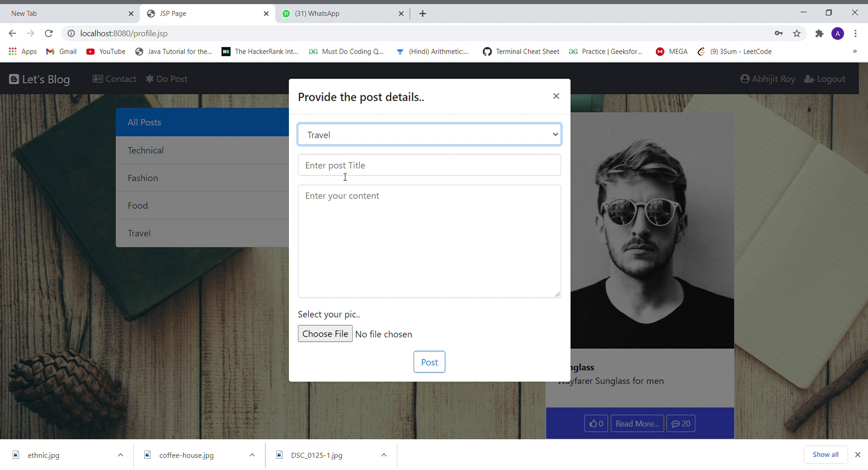
Task: Open the YouTube bookmark
Action: (x=105, y=52)
